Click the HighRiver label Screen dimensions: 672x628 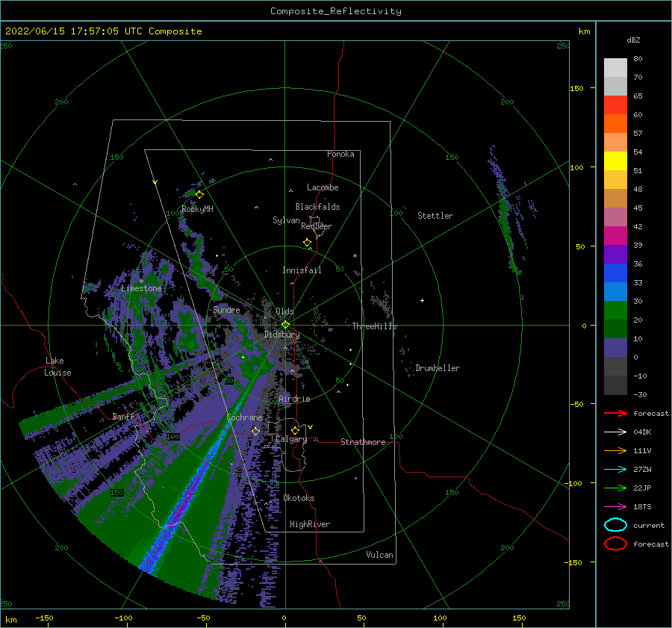coord(310,524)
